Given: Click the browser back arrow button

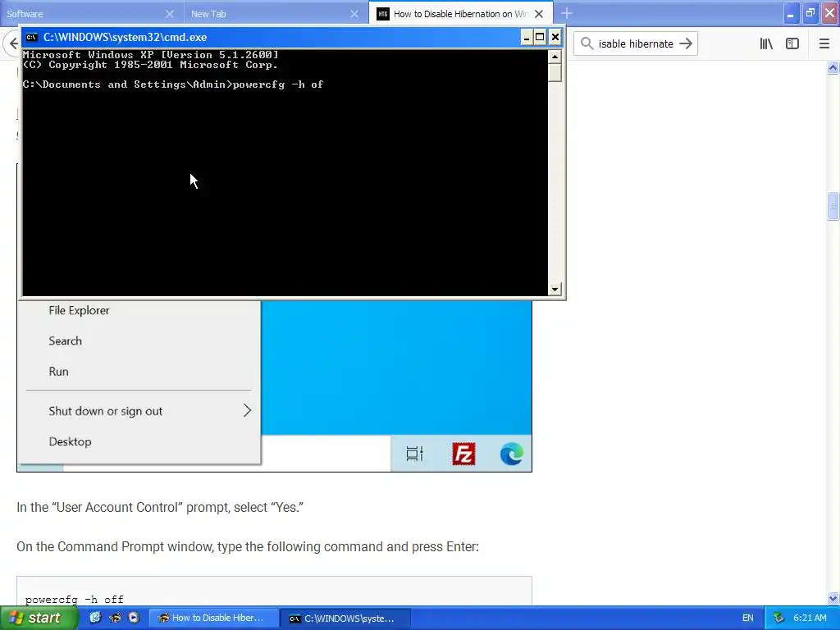Looking at the screenshot, I should pyautogui.click(x=13, y=43).
